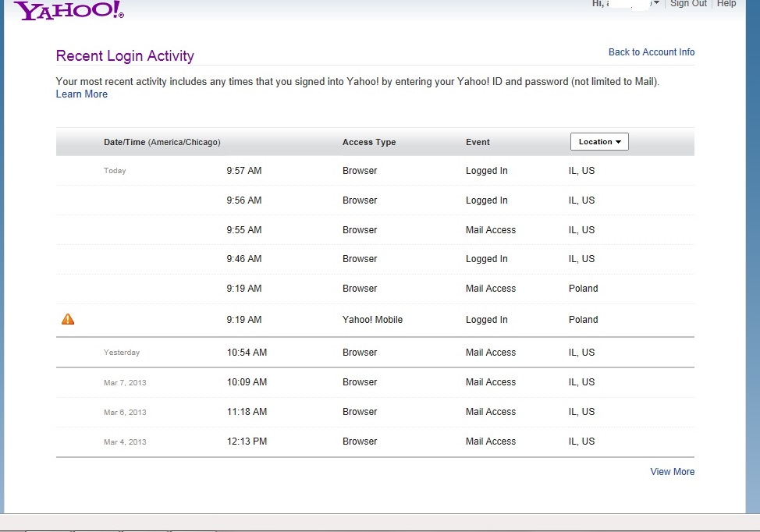Screen dimensions: 760x532
Task: Select the 11:18 AM time entry
Action: (247, 411)
